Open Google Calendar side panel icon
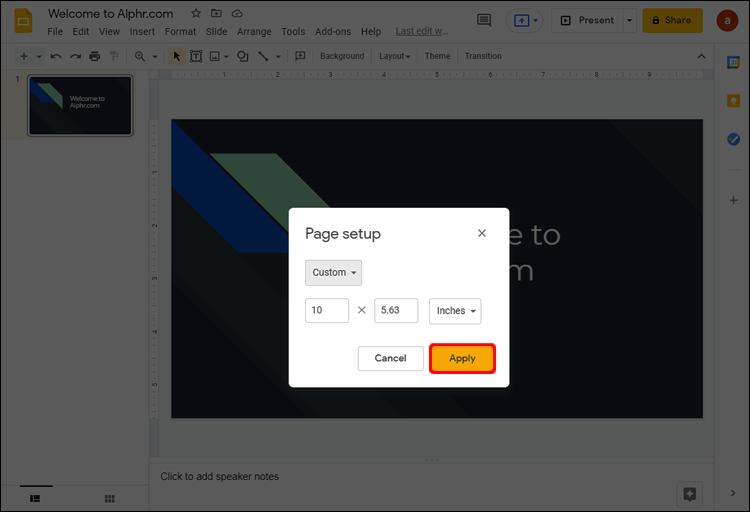 coord(733,62)
